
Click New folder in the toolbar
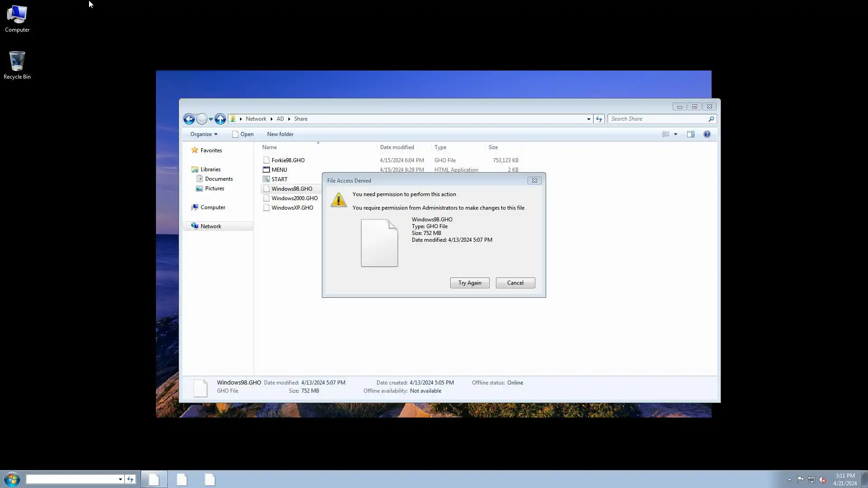coord(280,134)
